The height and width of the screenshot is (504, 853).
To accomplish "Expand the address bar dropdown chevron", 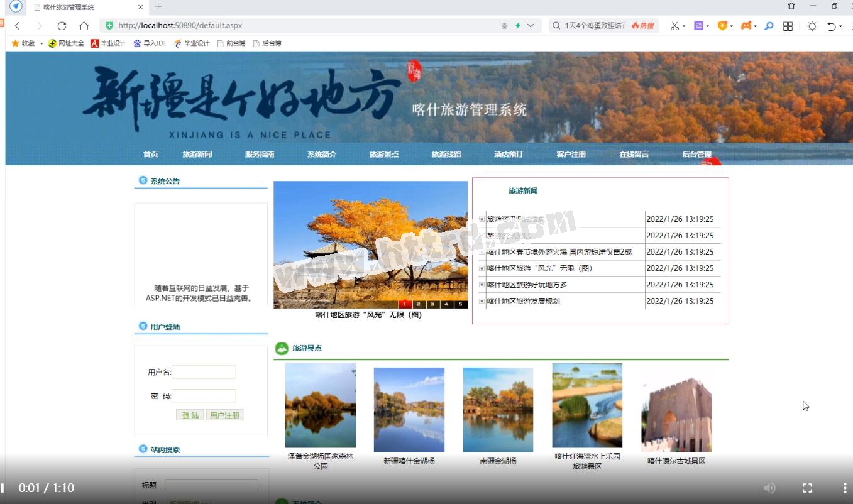I will tap(531, 26).
